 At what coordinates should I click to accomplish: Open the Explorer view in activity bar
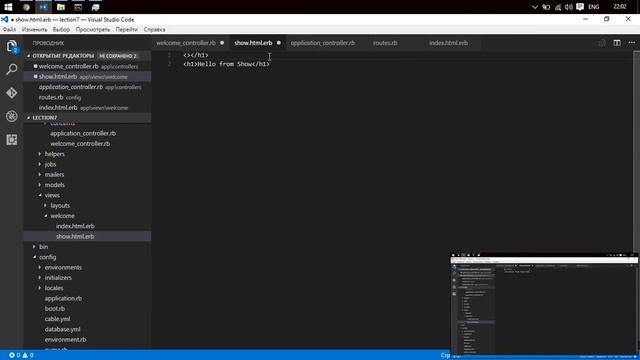coord(12,46)
